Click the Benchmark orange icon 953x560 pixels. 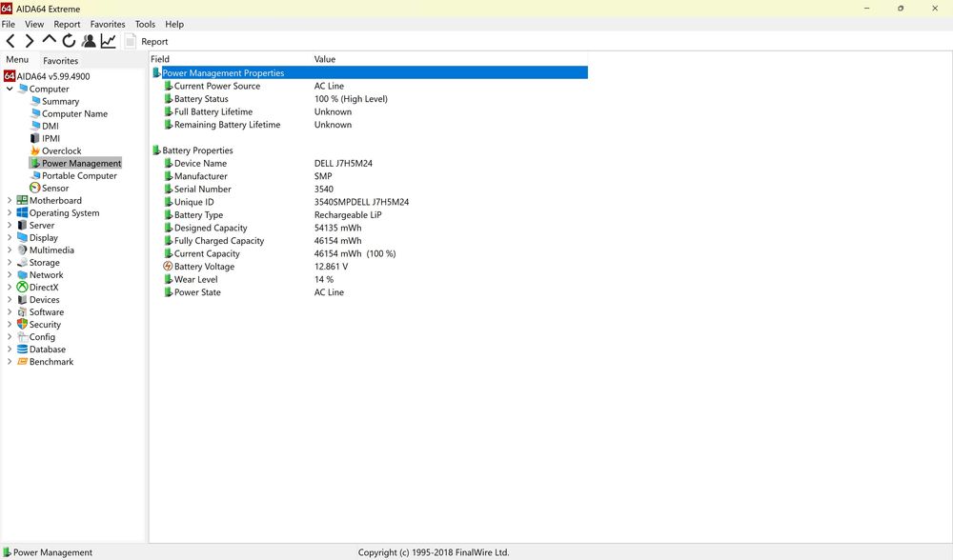[23, 361]
